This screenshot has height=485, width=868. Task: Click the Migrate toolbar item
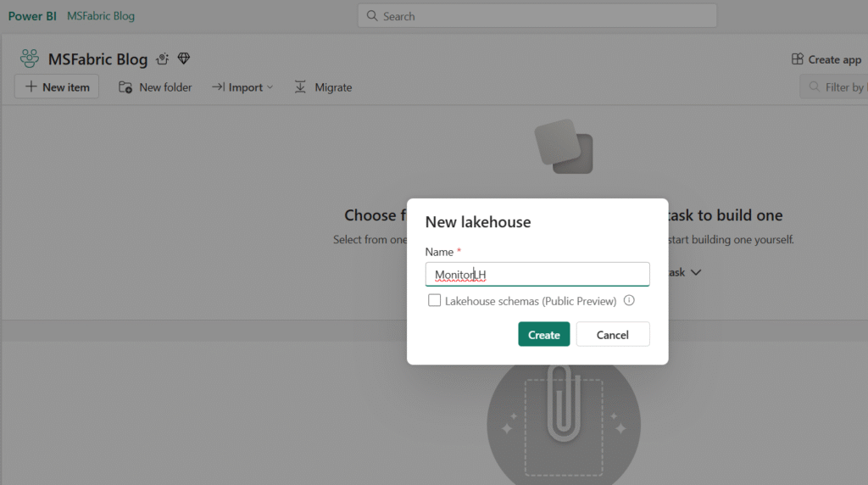323,87
